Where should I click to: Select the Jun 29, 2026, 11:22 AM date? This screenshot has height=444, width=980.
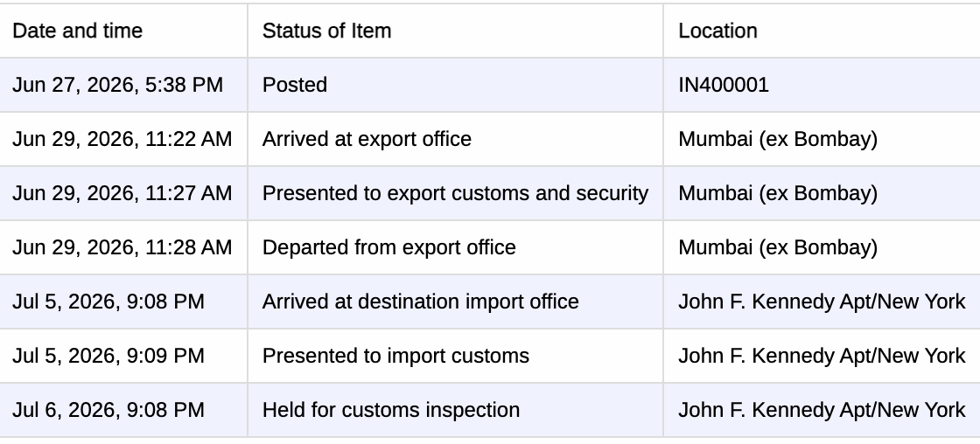(122, 139)
